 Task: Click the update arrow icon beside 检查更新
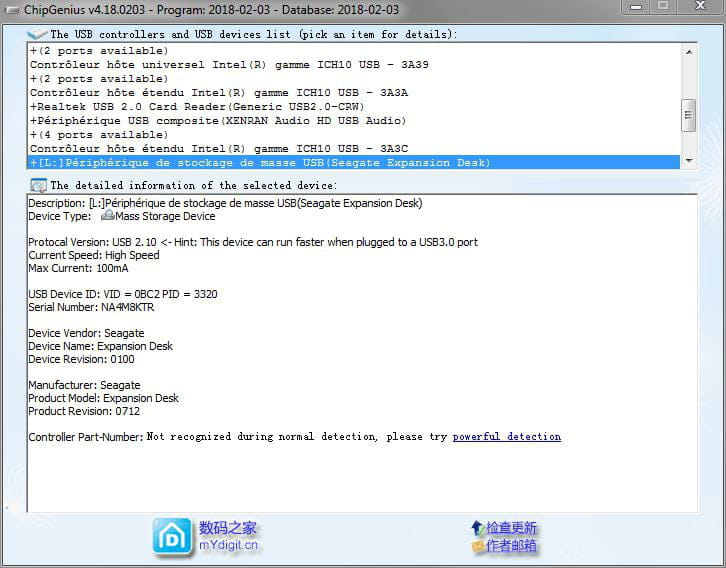point(477,527)
